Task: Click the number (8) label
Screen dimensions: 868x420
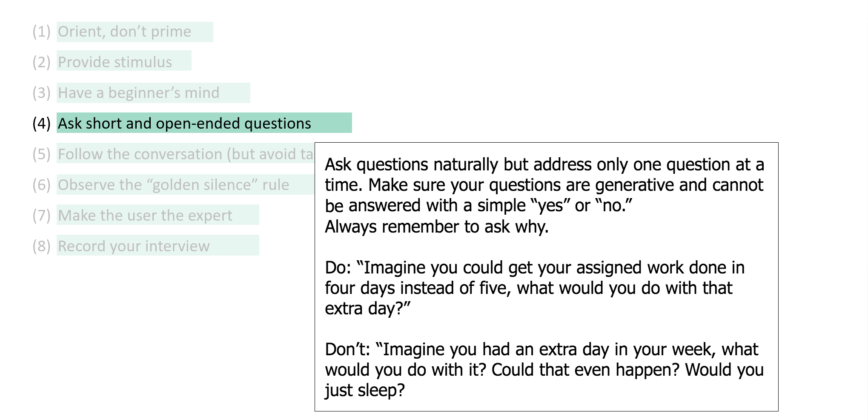Action: (x=41, y=246)
